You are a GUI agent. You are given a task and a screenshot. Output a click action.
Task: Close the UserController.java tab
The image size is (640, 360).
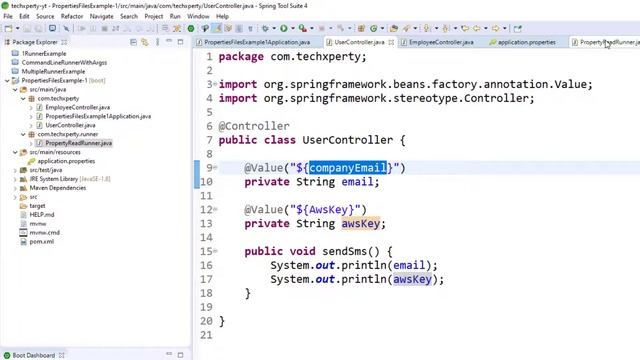coord(391,42)
